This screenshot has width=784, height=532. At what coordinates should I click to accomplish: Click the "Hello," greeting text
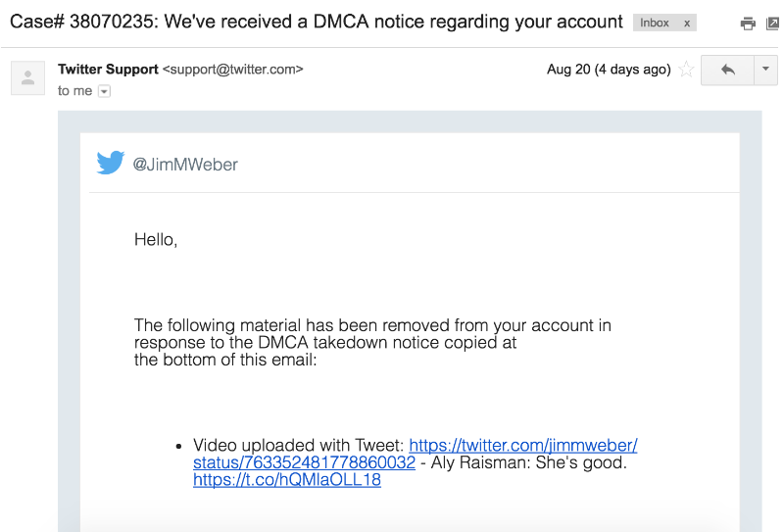[156, 239]
